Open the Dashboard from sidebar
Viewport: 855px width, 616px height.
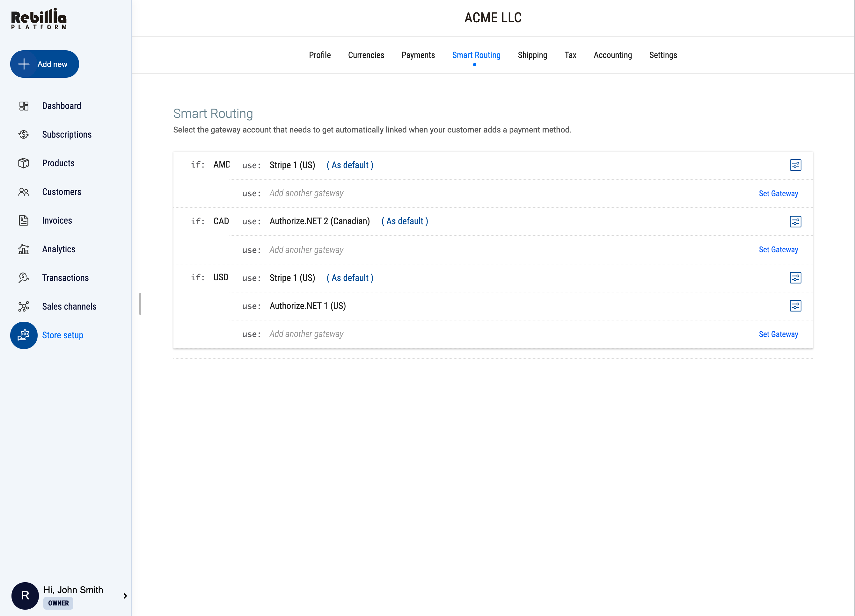tap(62, 106)
